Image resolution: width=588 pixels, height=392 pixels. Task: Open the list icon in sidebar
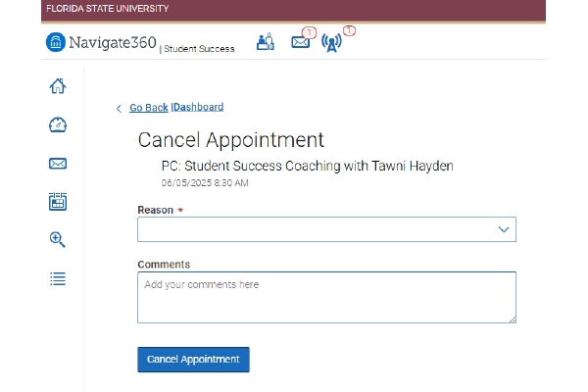pyautogui.click(x=58, y=278)
